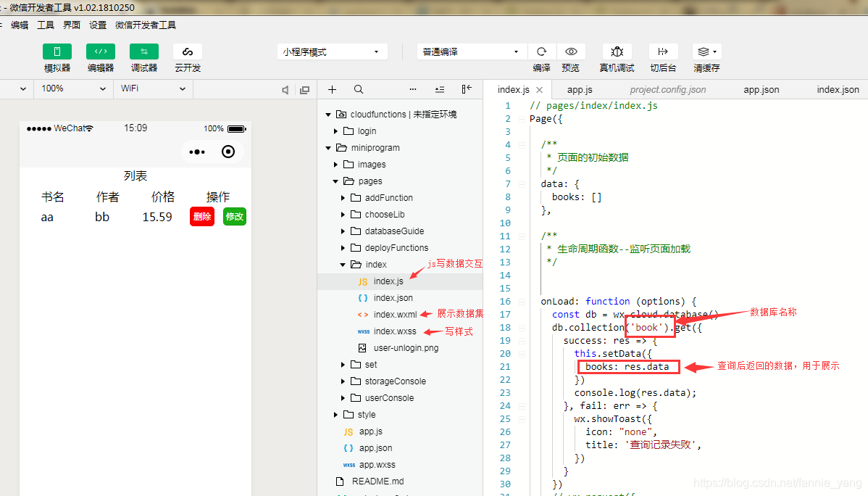
Task: Open user-unlogin.png image file
Action: click(x=400, y=348)
